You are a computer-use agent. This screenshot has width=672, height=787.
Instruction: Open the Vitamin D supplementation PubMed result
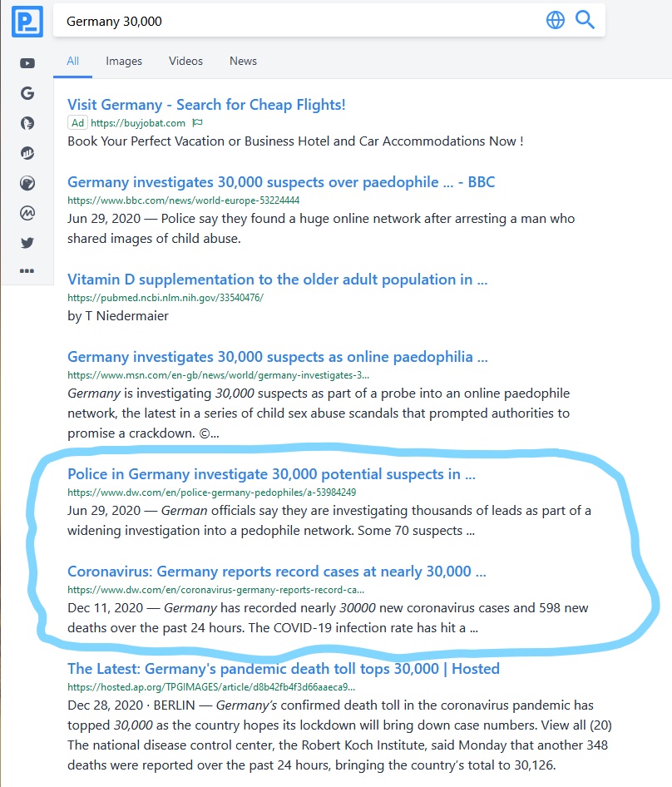coord(277,279)
